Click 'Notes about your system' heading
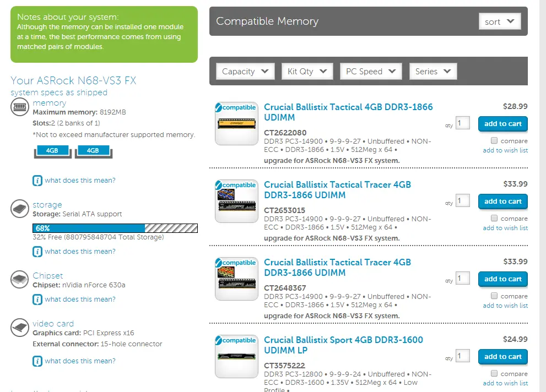This screenshot has width=546, height=392. point(68,17)
